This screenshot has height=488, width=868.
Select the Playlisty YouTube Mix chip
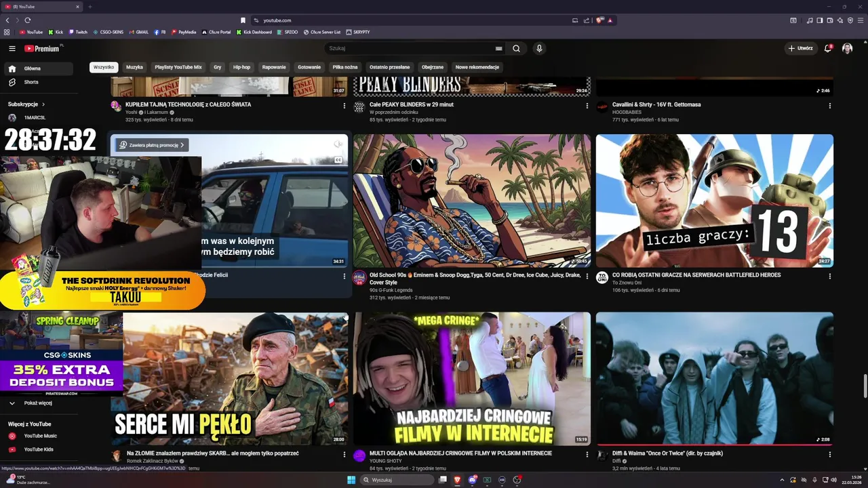click(x=178, y=67)
